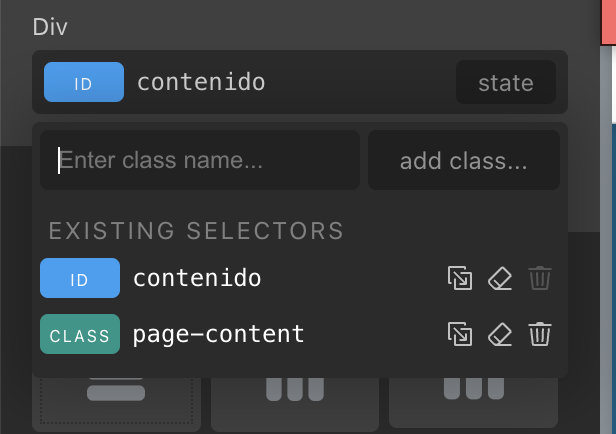The height and width of the screenshot is (434, 616).
Task: Click the EXISTING SELECTORS heading
Action: click(x=196, y=231)
